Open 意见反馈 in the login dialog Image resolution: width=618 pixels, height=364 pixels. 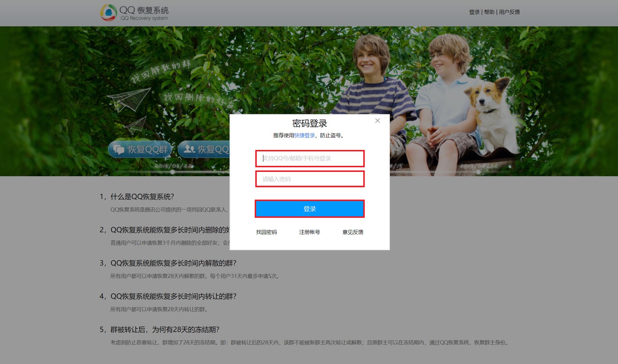point(352,232)
